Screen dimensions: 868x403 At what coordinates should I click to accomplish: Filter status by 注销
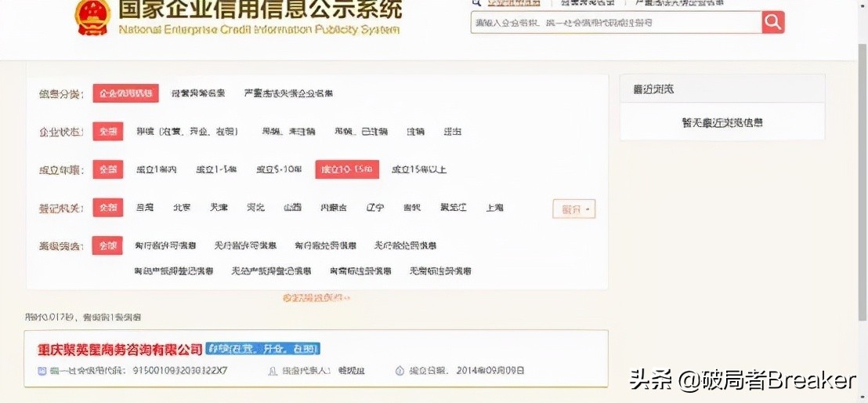(x=416, y=132)
